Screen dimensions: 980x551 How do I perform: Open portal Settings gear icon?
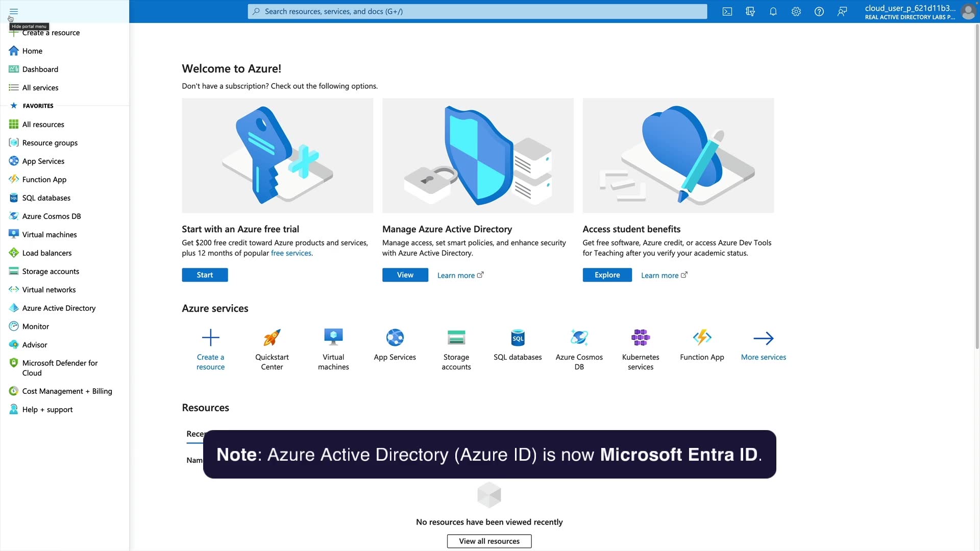coord(796,11)
